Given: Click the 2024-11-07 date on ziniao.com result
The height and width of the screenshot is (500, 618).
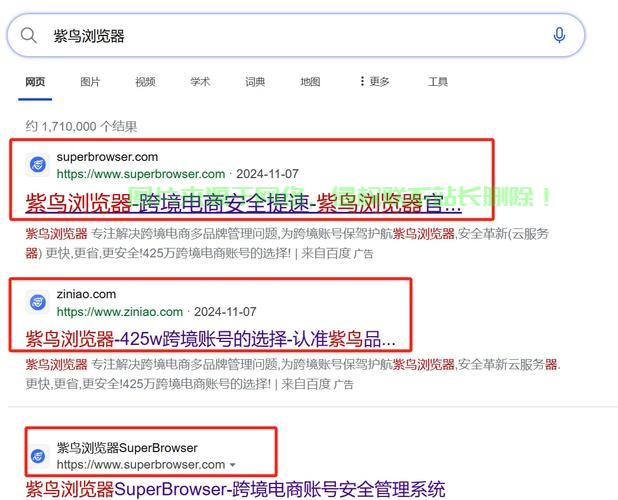Looking at the screenshot, I should pos(225,312).
